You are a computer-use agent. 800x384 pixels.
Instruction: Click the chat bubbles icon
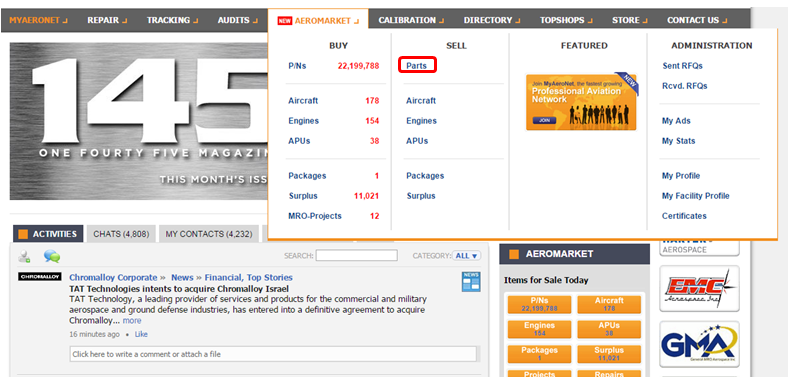[x=52, y=256]
